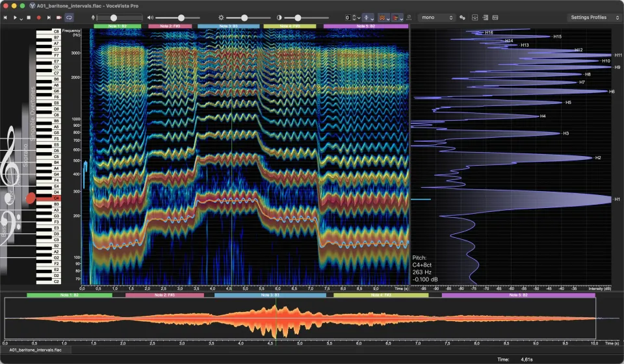Select the Note 1: B2 region above spectrogram
The height and width of the screenshot is (364, 624).
click(x=118, y=26)
